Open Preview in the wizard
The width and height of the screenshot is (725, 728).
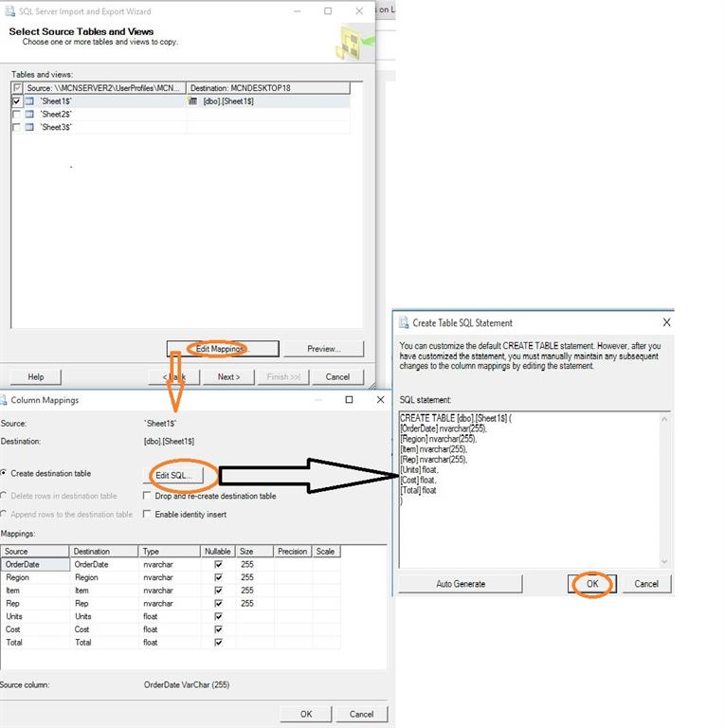(x=323, y=349)
